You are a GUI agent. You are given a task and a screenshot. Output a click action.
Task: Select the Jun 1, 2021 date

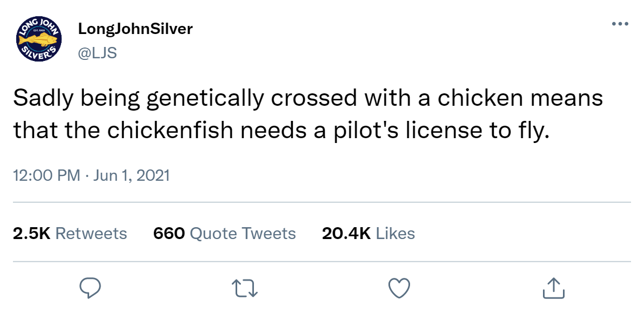point(131,175)
